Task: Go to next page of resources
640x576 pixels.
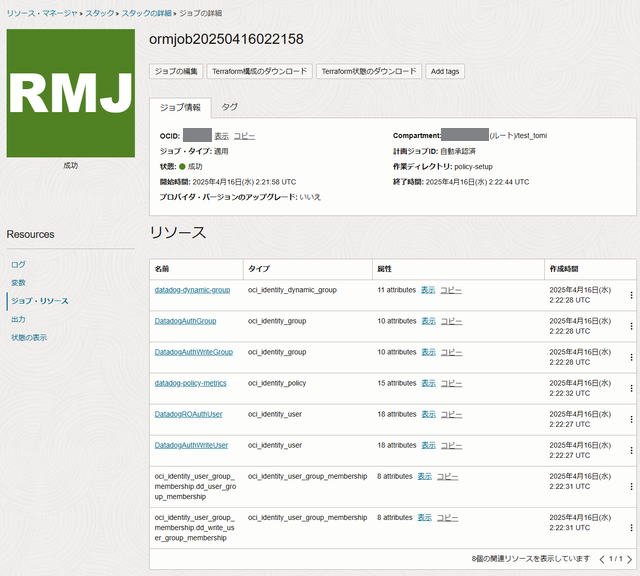Action: [629, 559]
